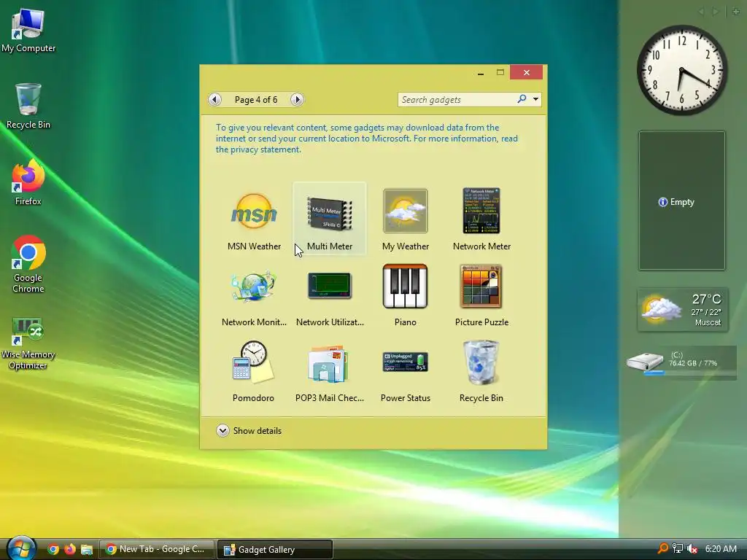The image size is (747, 560).
Task: Switch to New Tab - Google Chrome taskbar button
Action: (x=156, y=549)
